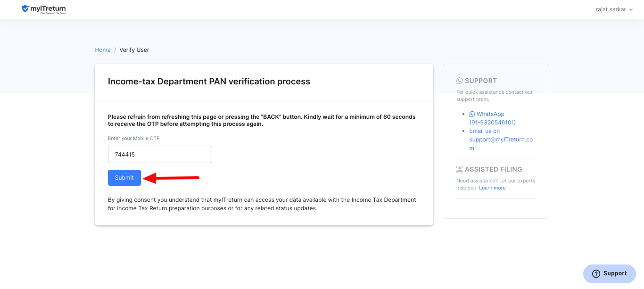Click the consent notice paragraph
This screenshot has height=289, width=644.
(262, 204)
